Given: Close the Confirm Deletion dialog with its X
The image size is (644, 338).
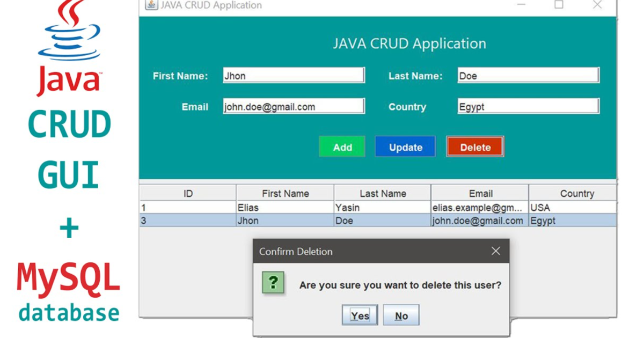Looking at the screenshot, I should click(495, 251).
